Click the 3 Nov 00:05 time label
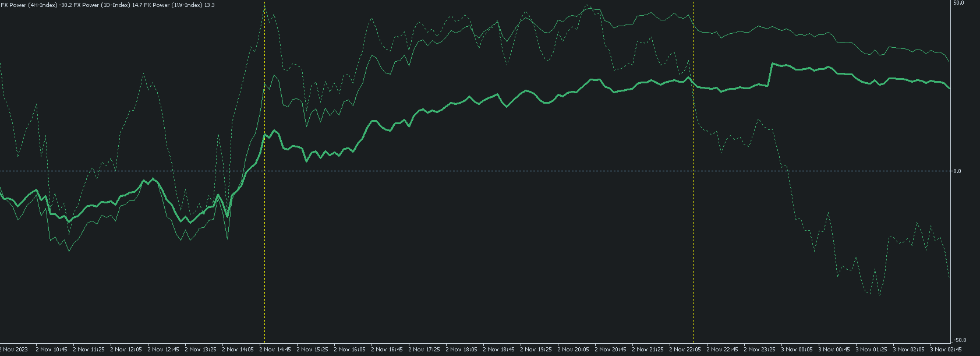Image resolution: width=980 pixels, height=356 pixels. 797,350
